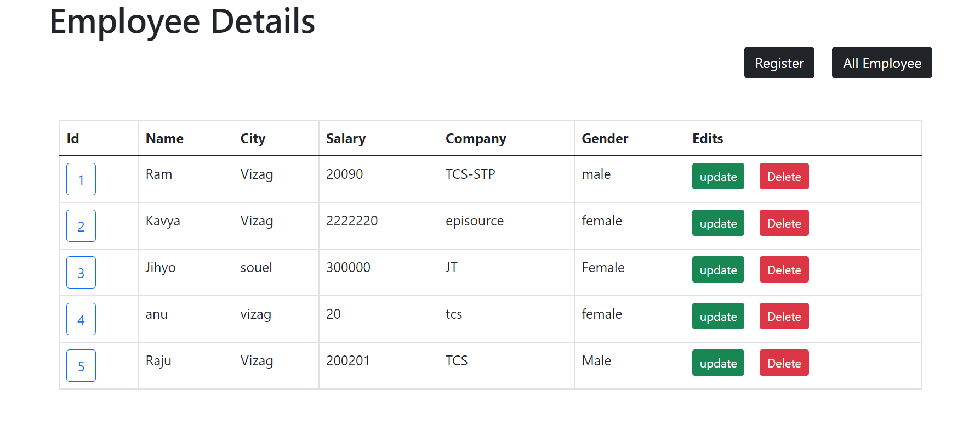The height and width of the screenshot is (429, 980).
Task: Update Jihyo's record
Action: [x=718, y=269]
